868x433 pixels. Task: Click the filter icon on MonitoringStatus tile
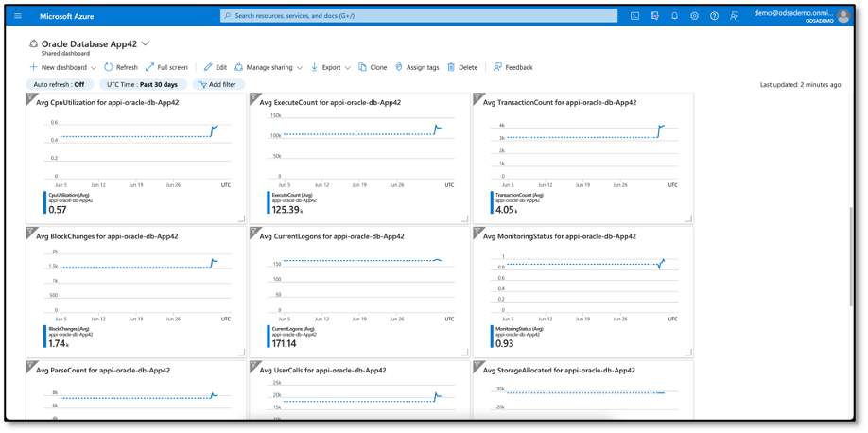477,231
